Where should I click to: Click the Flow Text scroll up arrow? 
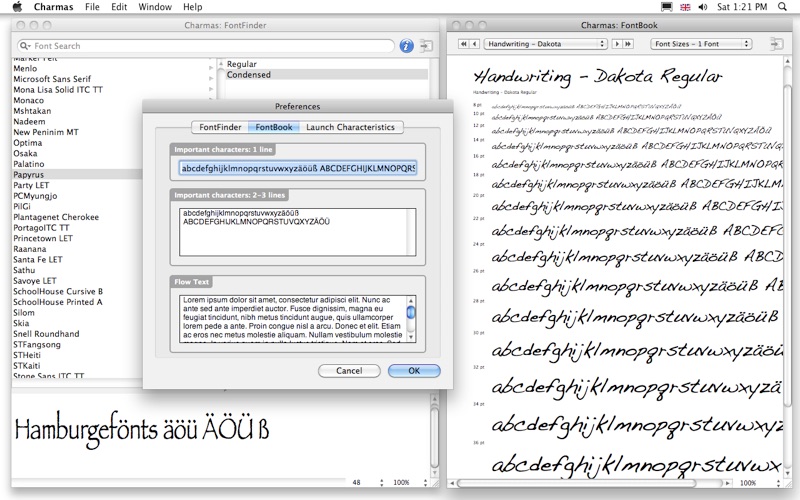pos(411,301)
